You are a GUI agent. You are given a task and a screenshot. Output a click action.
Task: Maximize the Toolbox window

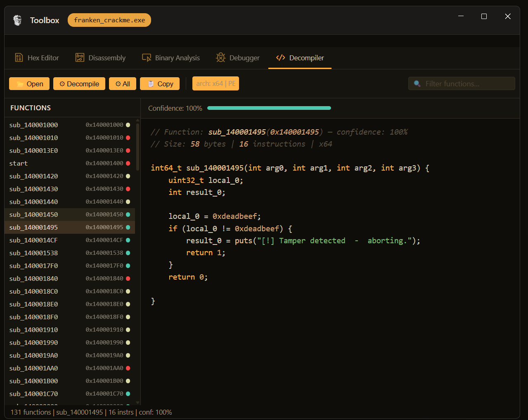coord(484,16)
